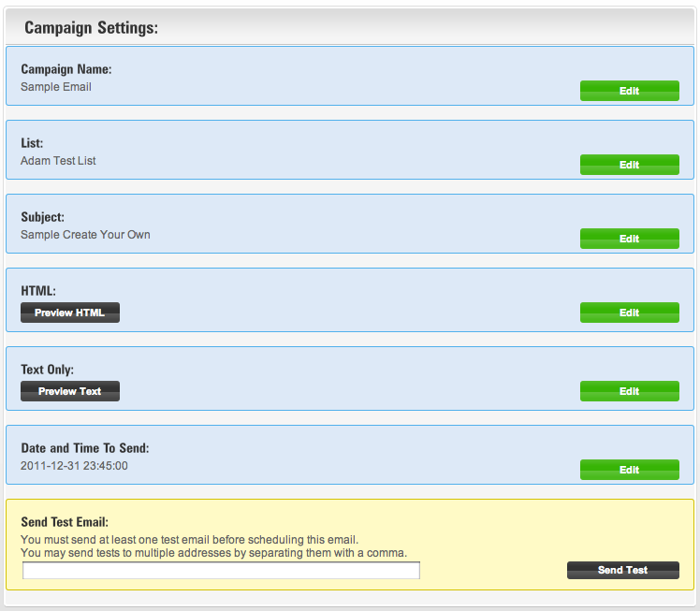This screenshot has height=611, width=700.
Task: Open Edit for HTML content
Action: pyautogui.click(x=630, y=313)
